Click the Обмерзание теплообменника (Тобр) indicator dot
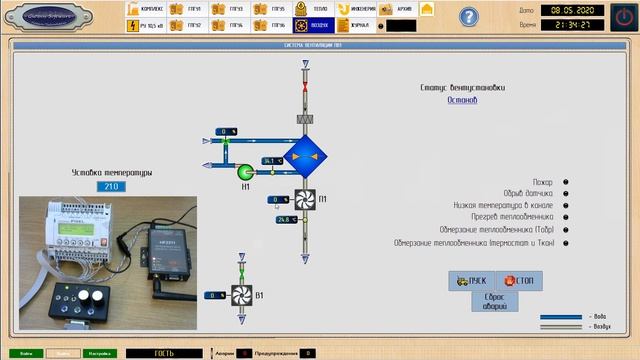This screenshot has height=360, width=640. point(566,230)
